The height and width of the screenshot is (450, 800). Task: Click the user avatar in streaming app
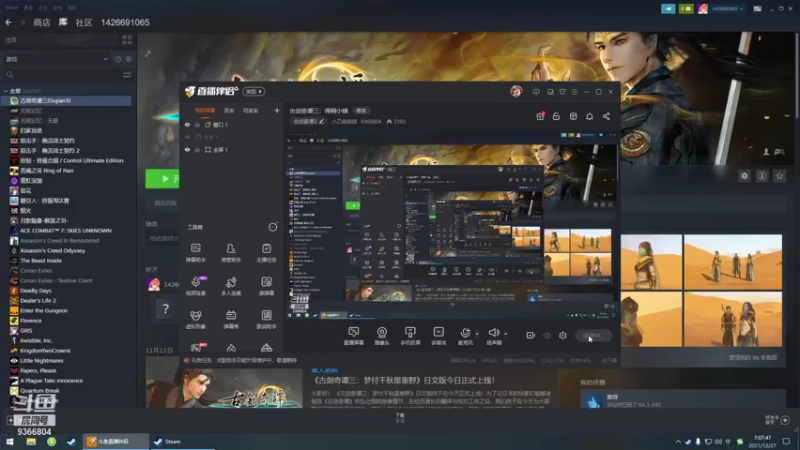[x=516, y=91]
